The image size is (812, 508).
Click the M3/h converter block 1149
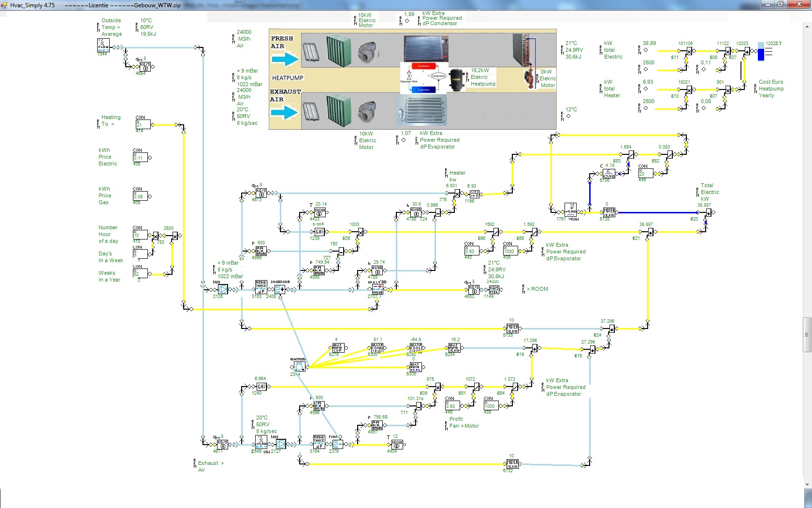(x=493, y=289)
